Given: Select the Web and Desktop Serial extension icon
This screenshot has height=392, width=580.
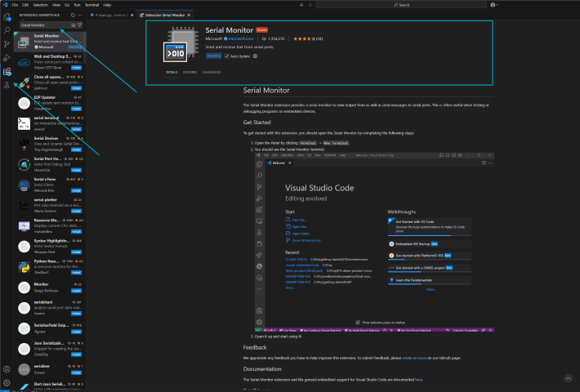Looking at the screenshot, I should 24,62.
